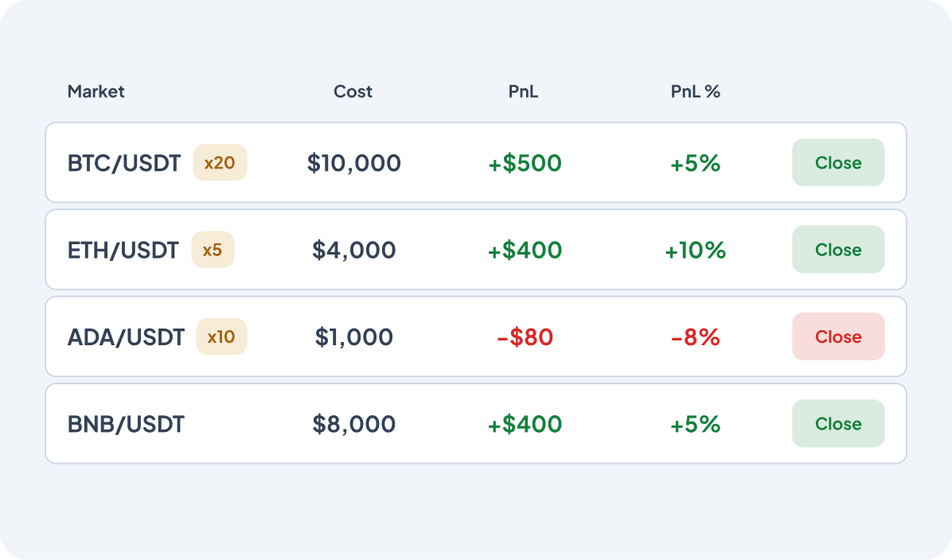The height and width of the screenshot is (560, 952).
Task: Click the +10% gain on ETH/USDT
Action: [x=696, y=249]
